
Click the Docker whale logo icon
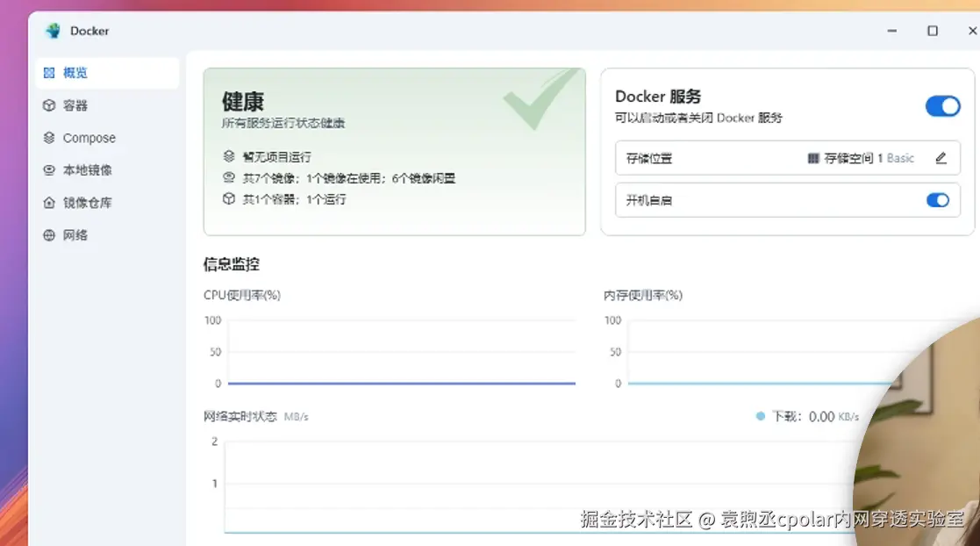coord(54,31)
